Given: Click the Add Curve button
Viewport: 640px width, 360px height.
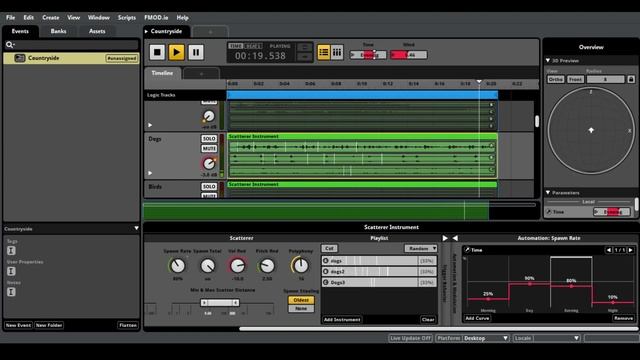Looking at the screenshot, I should (477, 318).
